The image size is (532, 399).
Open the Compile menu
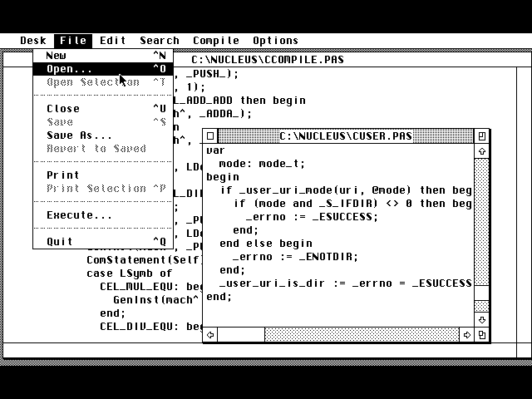[x=216, y=40]
